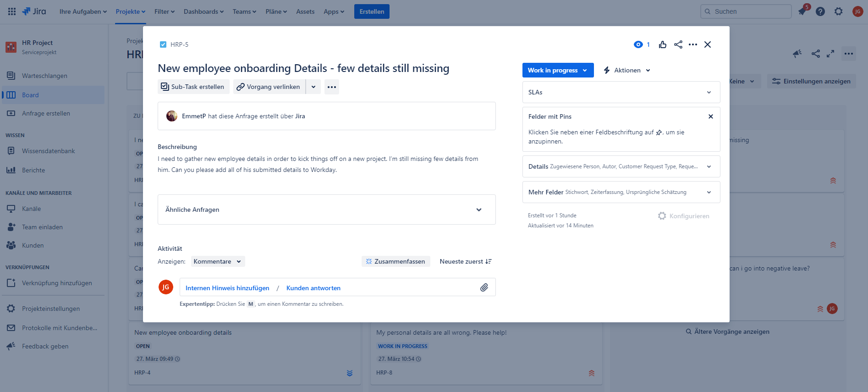868x392 pixels.
Task: Click the settings gear in top bar
Action: tap(838, 11)
